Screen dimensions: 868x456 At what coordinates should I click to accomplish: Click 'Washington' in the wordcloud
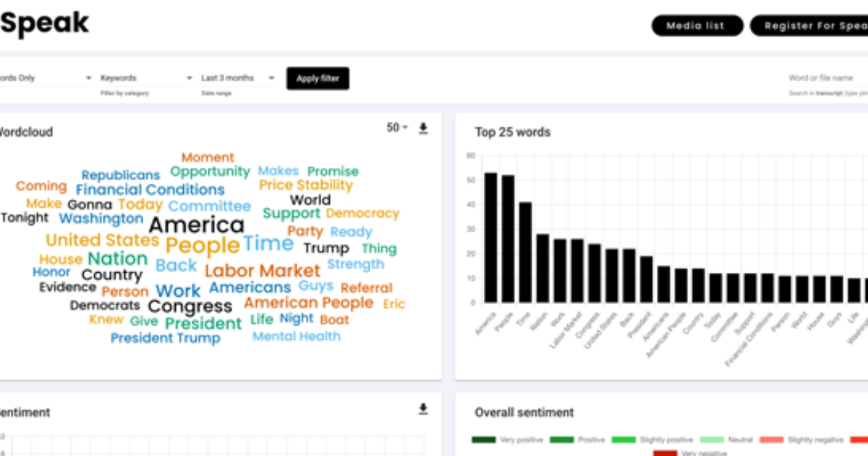(101, 218)
